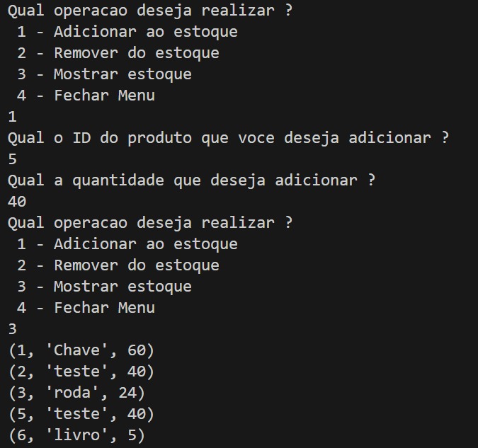Click the typed menu choice 3 line
This screenshot has width=478, height=448.
[x=12, y=328]
